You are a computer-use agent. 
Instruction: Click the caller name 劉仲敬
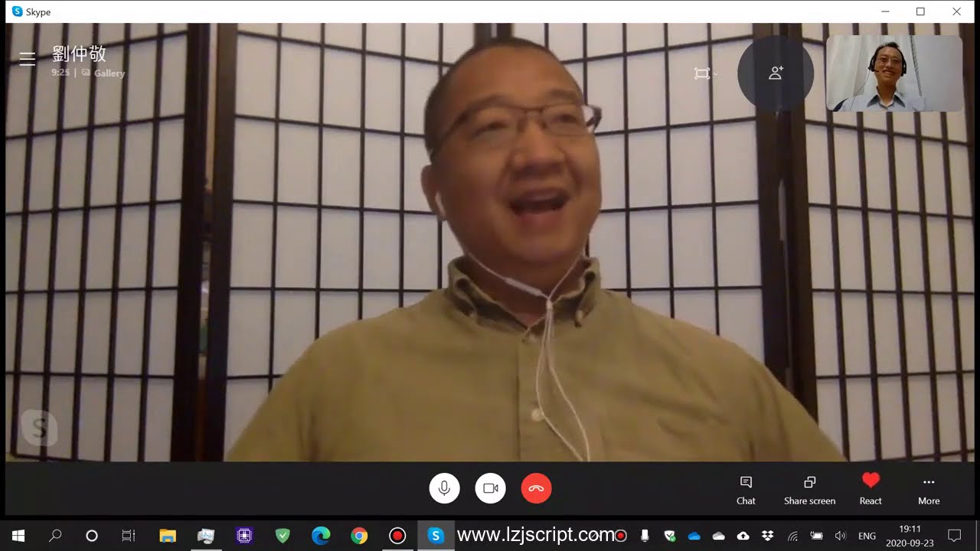coord(79,54)
